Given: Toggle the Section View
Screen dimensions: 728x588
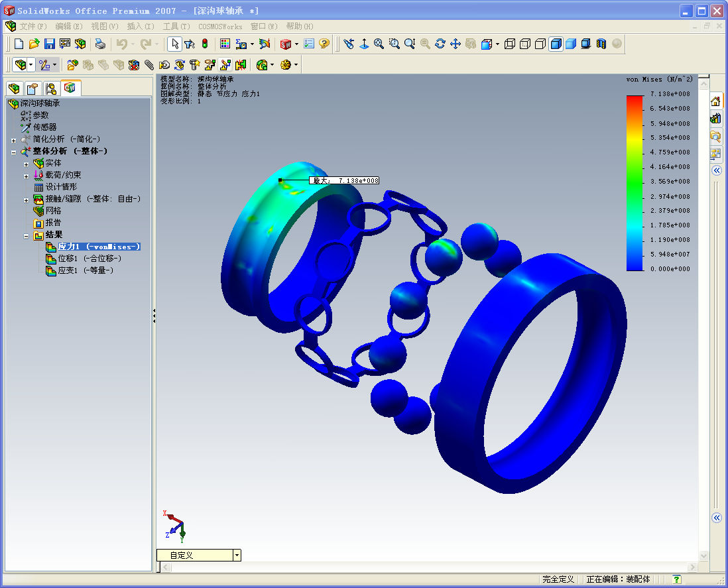Looking at the screenshot, I should click(x=601, y=44).
